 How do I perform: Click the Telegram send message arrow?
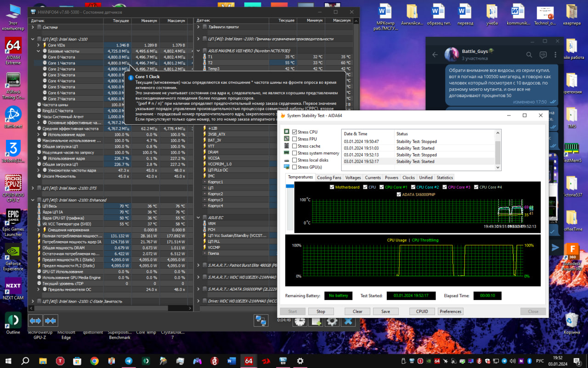point(555,247)
